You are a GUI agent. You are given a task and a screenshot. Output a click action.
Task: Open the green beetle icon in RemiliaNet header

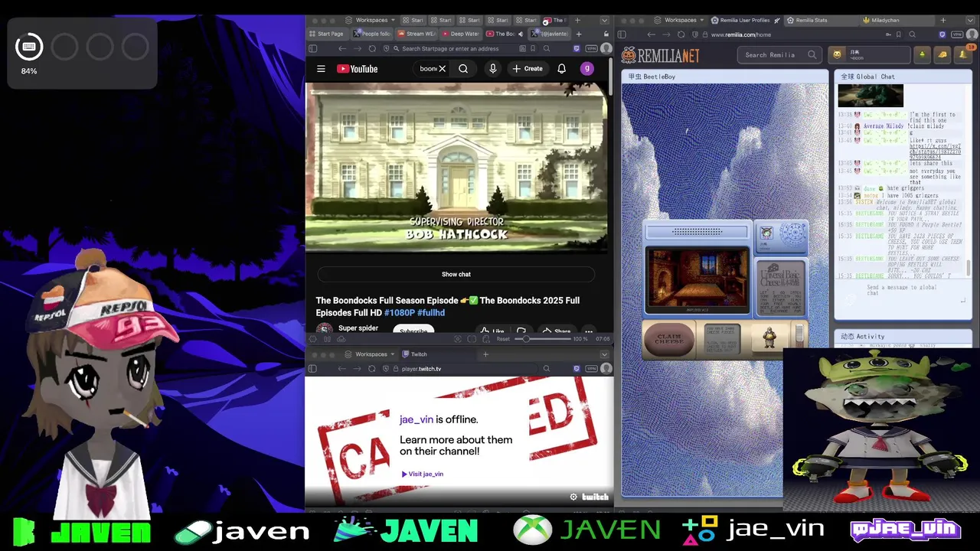[922, 54]
